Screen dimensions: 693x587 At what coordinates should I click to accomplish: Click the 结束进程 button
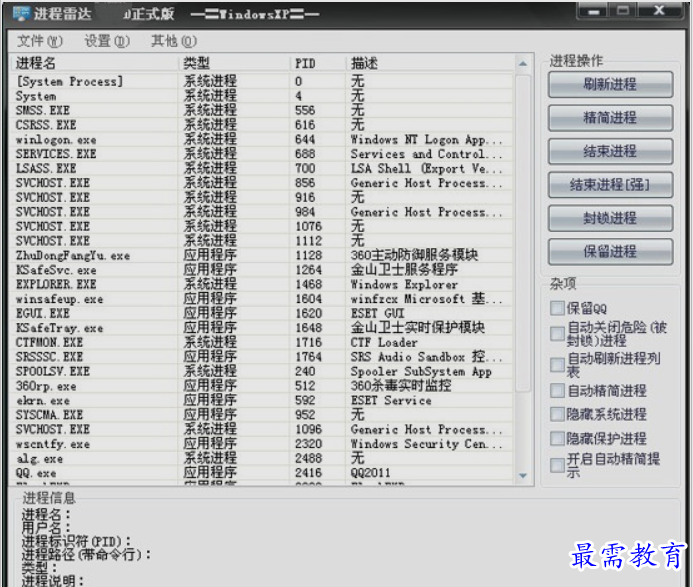[x=610, y=152]
